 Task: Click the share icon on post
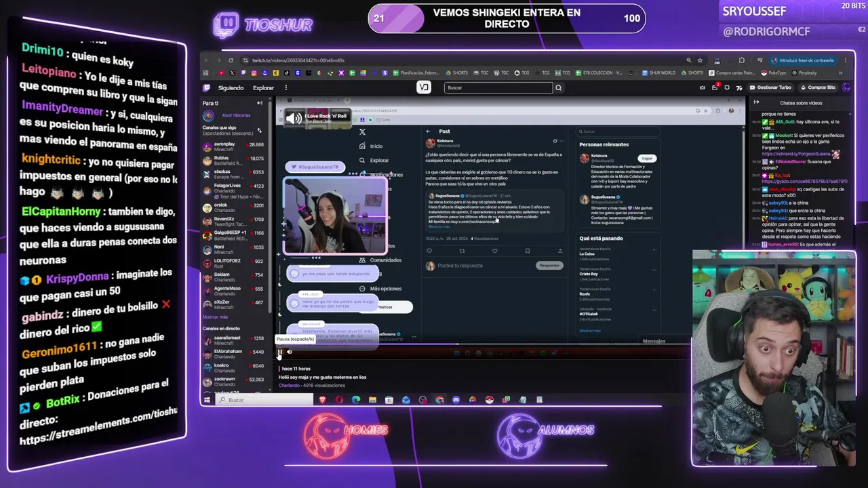pyautogui.click(x=559, y=251)
